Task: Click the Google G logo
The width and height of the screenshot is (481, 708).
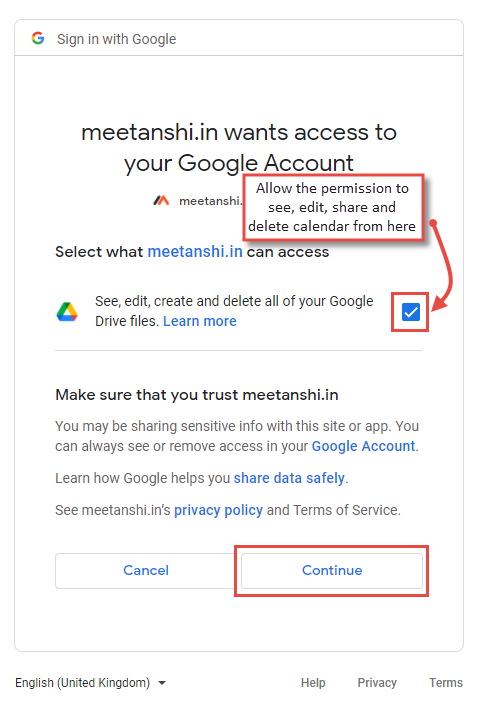Action: [x=38, y=38]
